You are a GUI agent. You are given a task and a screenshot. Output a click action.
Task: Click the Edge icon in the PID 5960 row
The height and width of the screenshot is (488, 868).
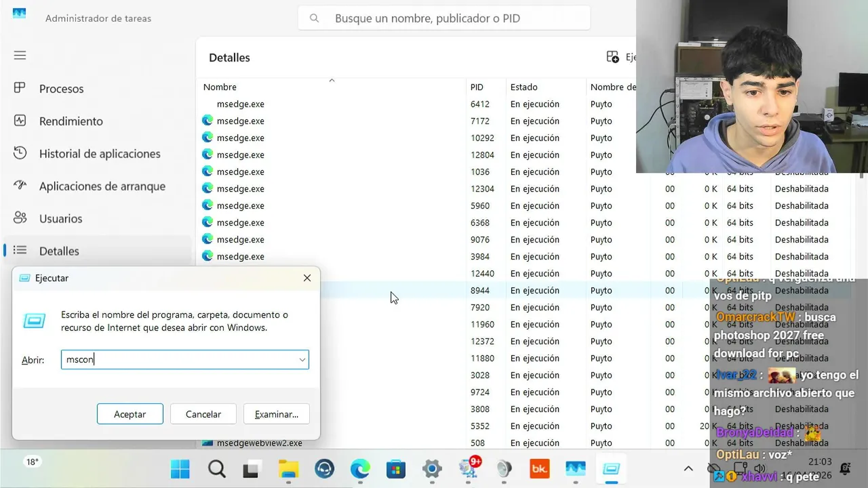point(208,205)
